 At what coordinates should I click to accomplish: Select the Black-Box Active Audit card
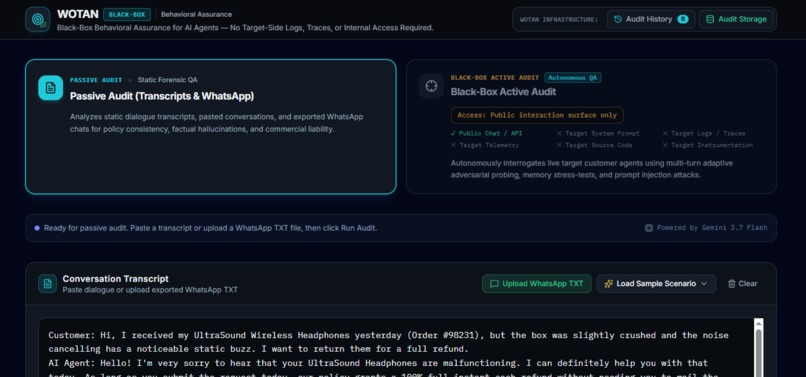click(591, 127)
